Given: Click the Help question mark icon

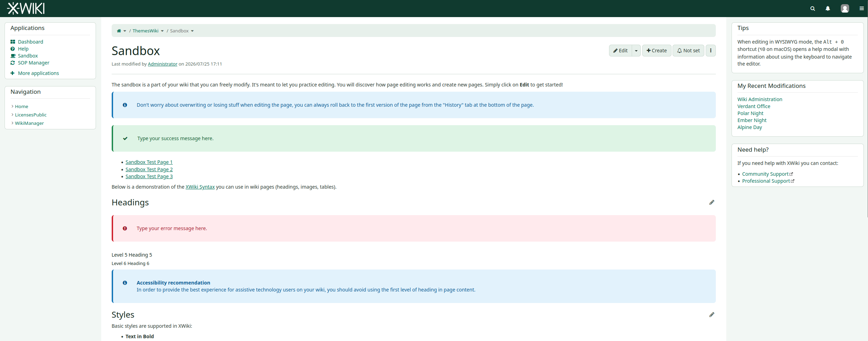Looking at the screenshot, I should pos(13,49).
